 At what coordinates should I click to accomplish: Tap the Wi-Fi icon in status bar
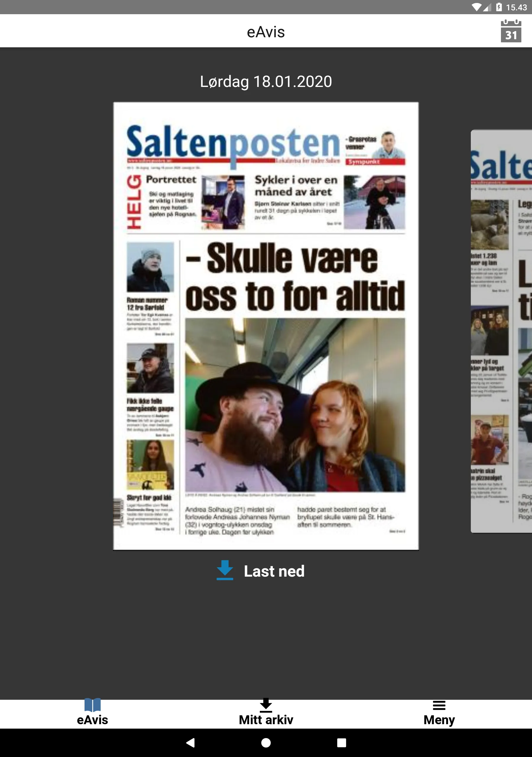pyautogui.click(x=477, y=7)
